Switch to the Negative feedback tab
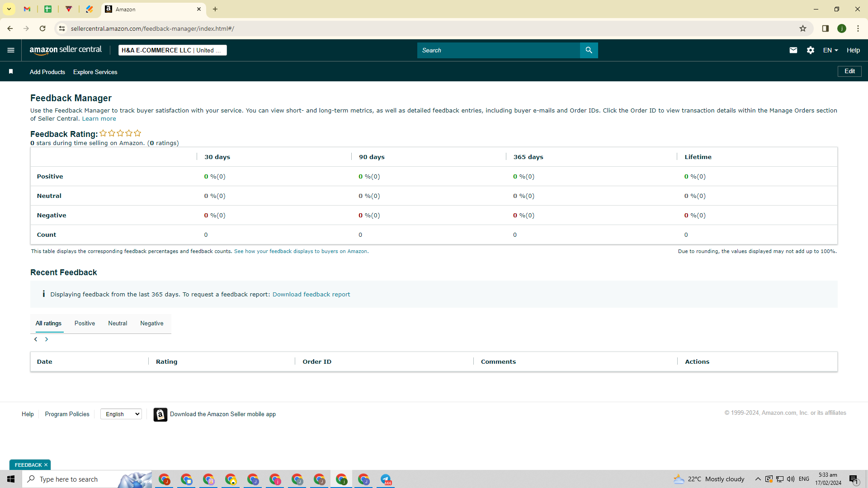Image resolution: width=868 pixels, height=488 pixels. pyautogui.click(x=152, y=324)
